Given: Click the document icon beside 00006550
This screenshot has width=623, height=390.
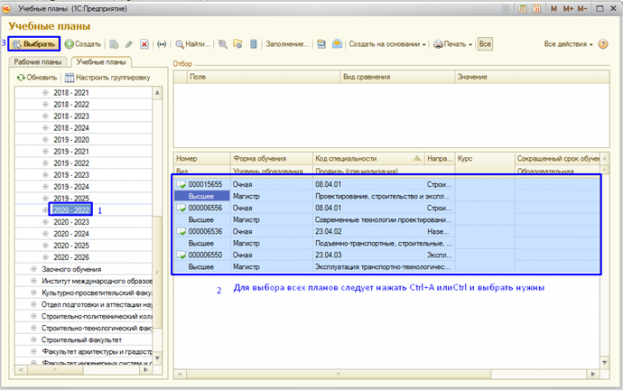Looking at the screenshot, I should pyautogui.click(x=181, y=255).
